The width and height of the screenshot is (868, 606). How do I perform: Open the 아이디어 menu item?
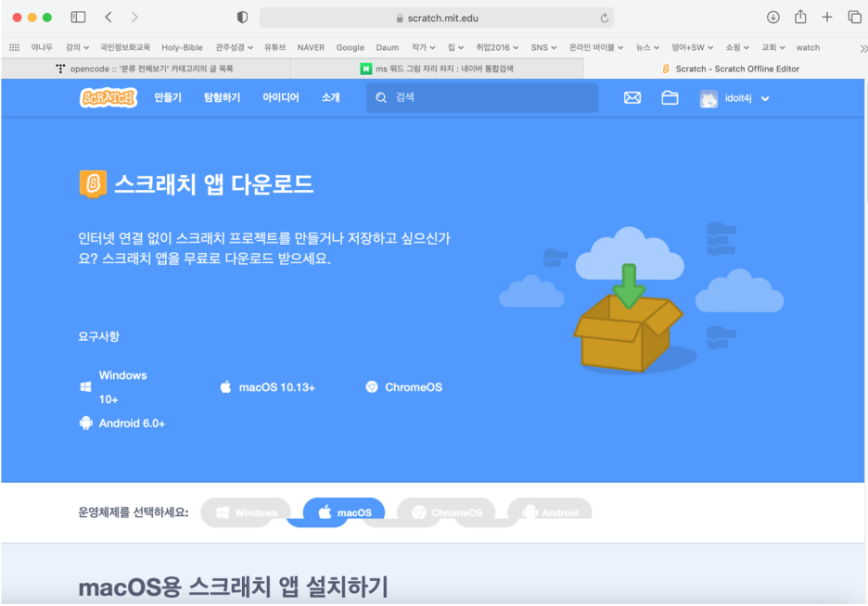click(281, 98)
